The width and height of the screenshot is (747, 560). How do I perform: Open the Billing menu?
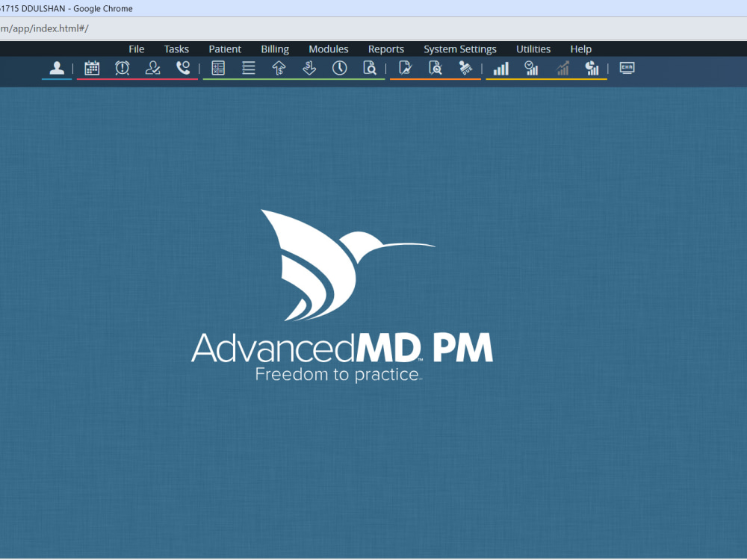tap(275, 49)
